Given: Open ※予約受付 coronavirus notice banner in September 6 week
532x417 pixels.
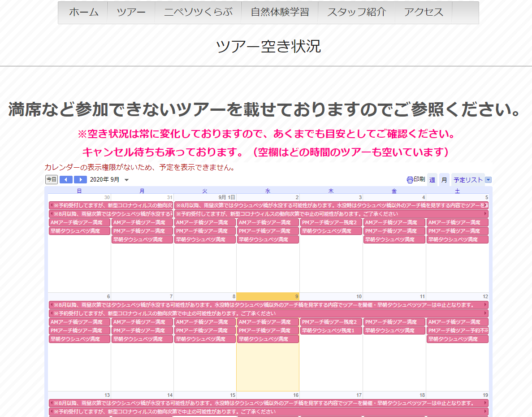Looking at the screenshot, I should click(x=269, y=313).
